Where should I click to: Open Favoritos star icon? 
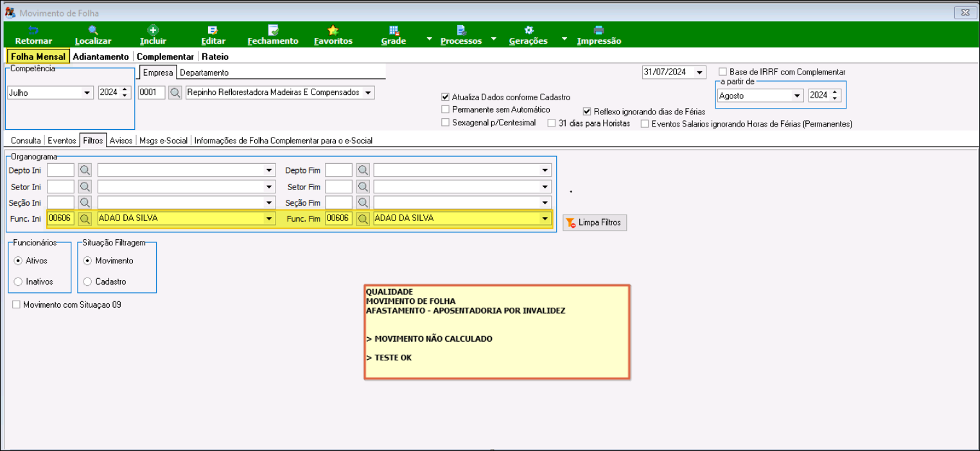coord(333,30)
